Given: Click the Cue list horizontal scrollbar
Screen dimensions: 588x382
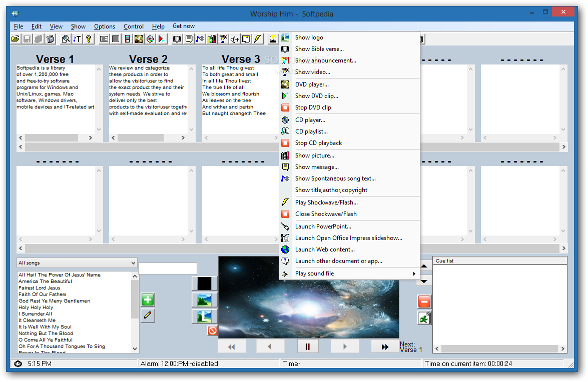Looking at the screenshot, I should 500,348.
